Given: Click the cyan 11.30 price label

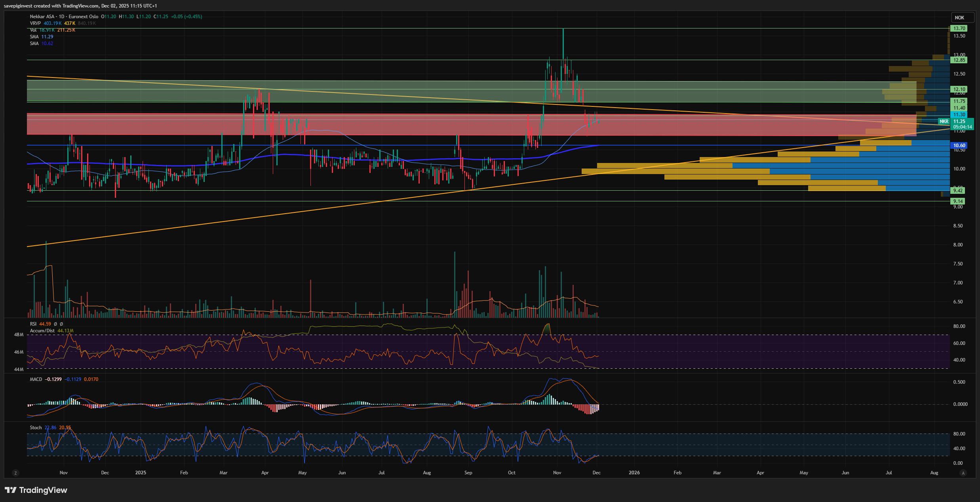Looking at the screenshot, I should [x=959, y=115].
